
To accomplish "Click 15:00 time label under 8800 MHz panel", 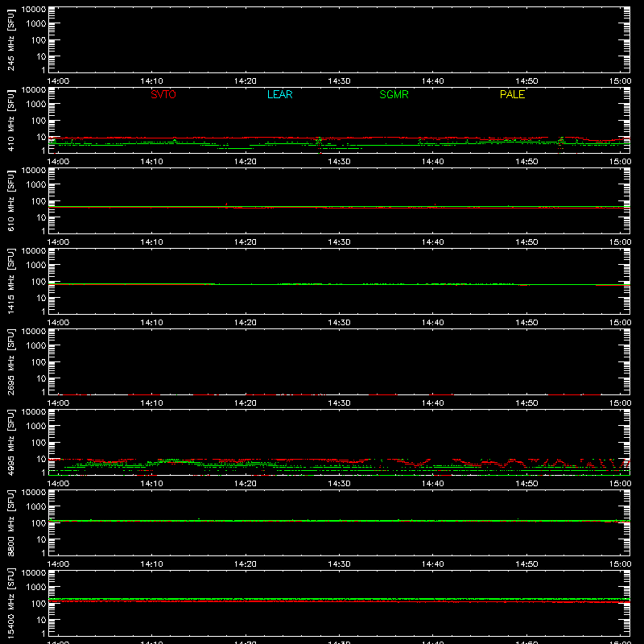I will 620,564.
